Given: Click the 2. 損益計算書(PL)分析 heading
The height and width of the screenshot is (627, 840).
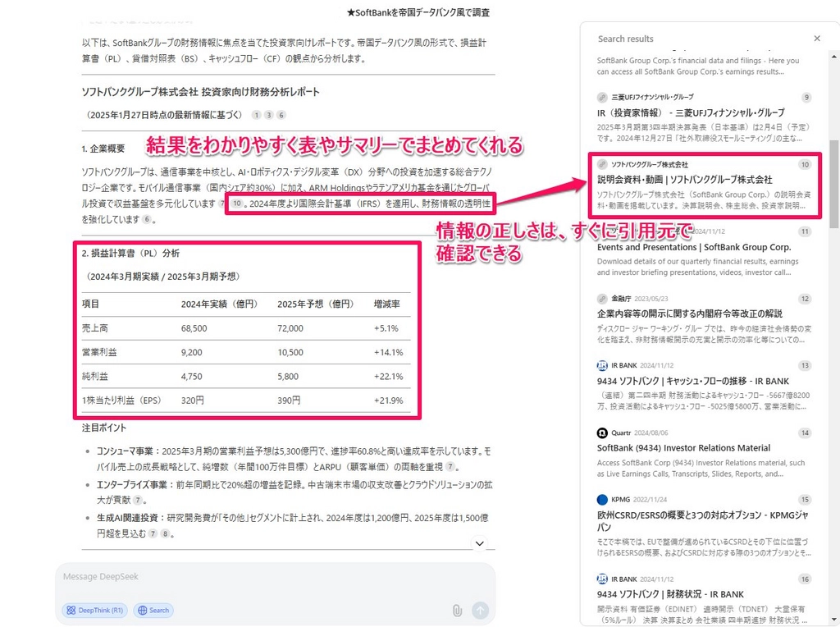Looking at the screenshot, I should click(130, 253).
